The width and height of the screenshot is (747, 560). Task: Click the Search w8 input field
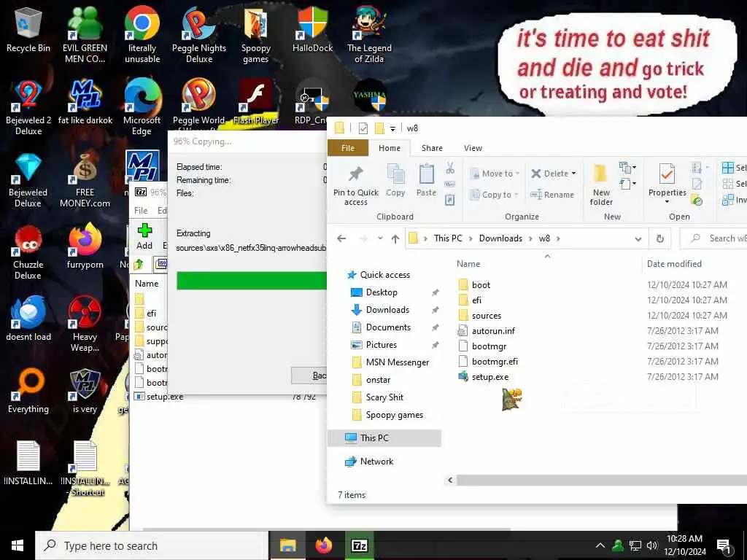[x=713, y=238]
